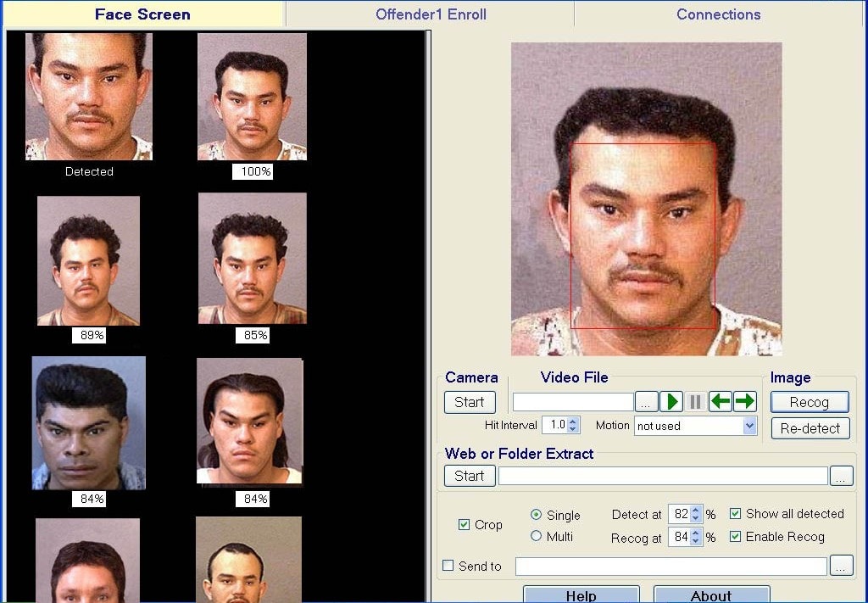
Task: Toggle the Crop checkbox
Action: [464, 525]
